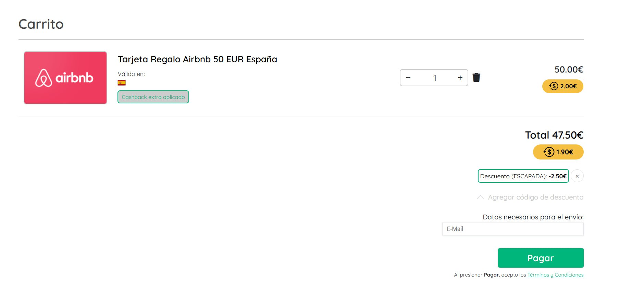Click the Spain flag icon
The image size is (644, 294).
(122, 82)
